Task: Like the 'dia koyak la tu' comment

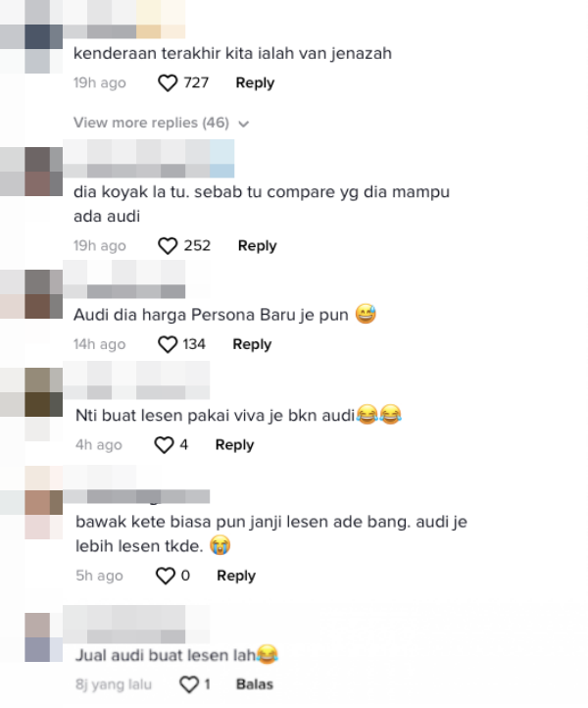Action: coord(168,246)
